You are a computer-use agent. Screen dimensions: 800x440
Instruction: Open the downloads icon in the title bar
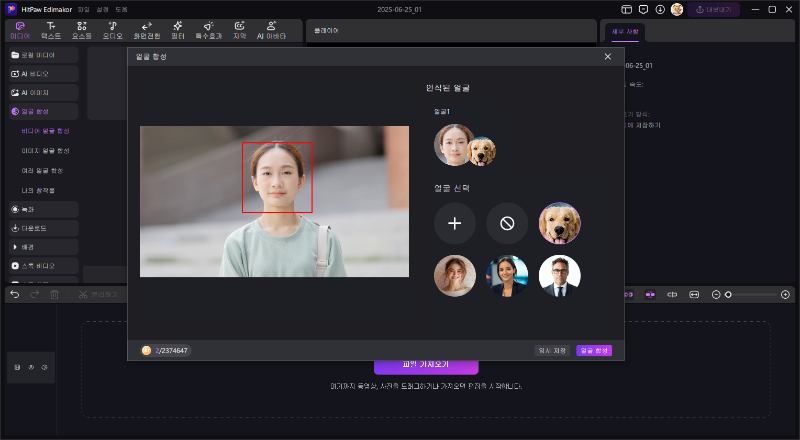tap(660, 10)
